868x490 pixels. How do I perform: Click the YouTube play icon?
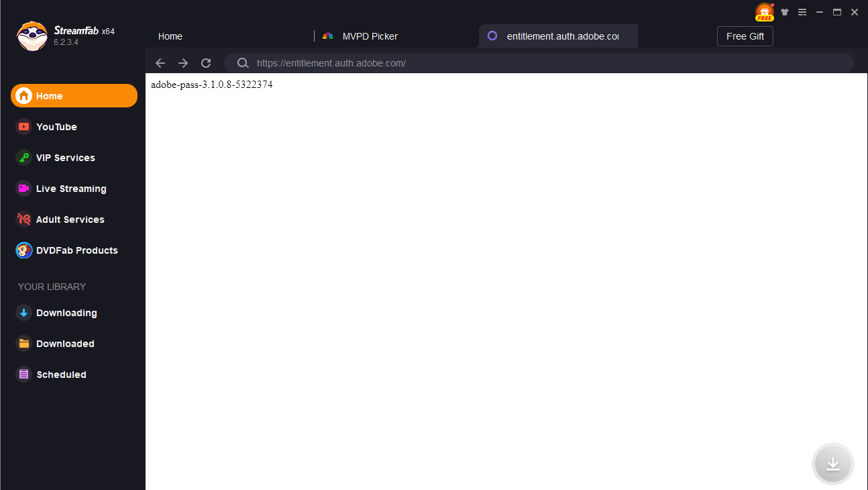coord(24,127)
